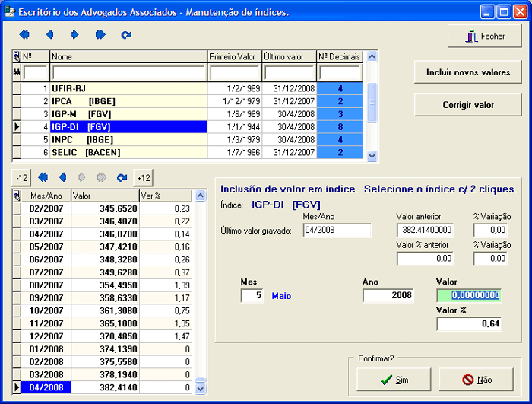Click Incluir novos valores button
Image resolution: width=532 pixels, height=404 pixels.
pyautogui.click(x=468, y=72)
